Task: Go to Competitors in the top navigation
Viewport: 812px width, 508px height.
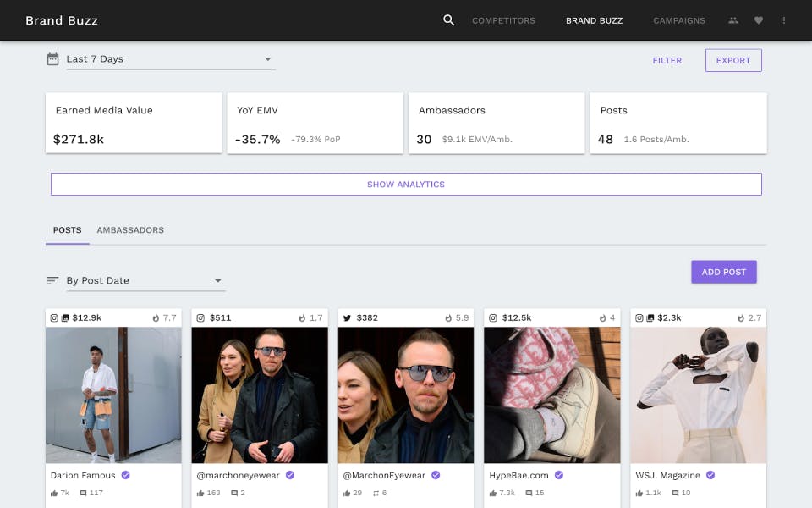Action: (x=503, y=20)
